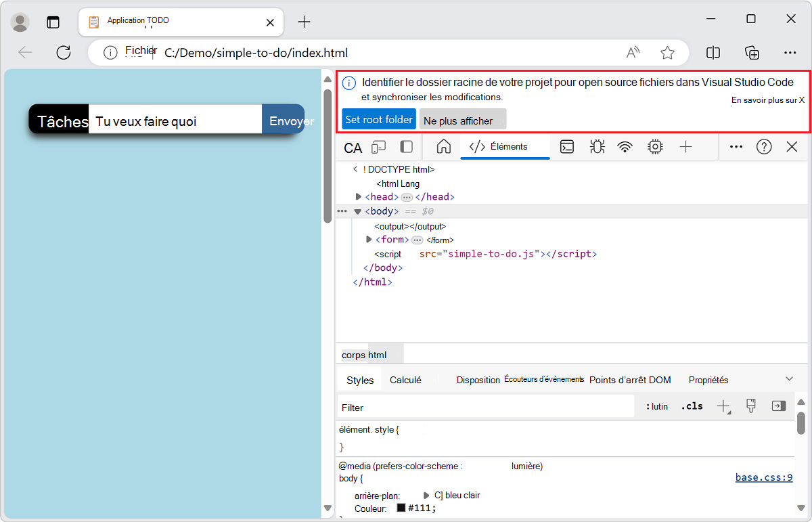The width and height of the screenshot is (812, 522).
Task: Toggle the .cls element classes button
Action: click(x=692, y=406)
